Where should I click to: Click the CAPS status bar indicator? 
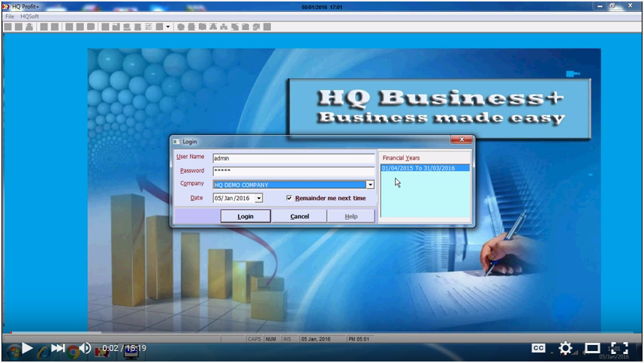pyautogui.click(x=254, y=339)
